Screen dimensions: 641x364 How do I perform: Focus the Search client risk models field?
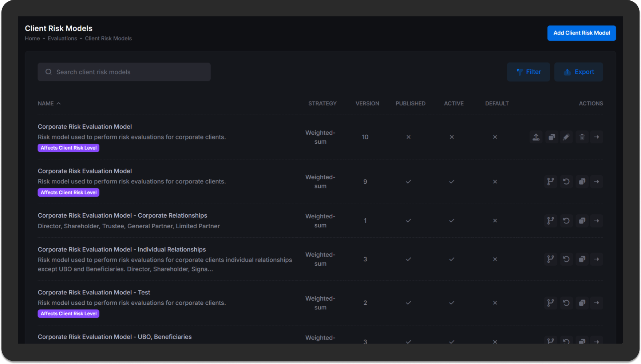click(x=124, y=72)
